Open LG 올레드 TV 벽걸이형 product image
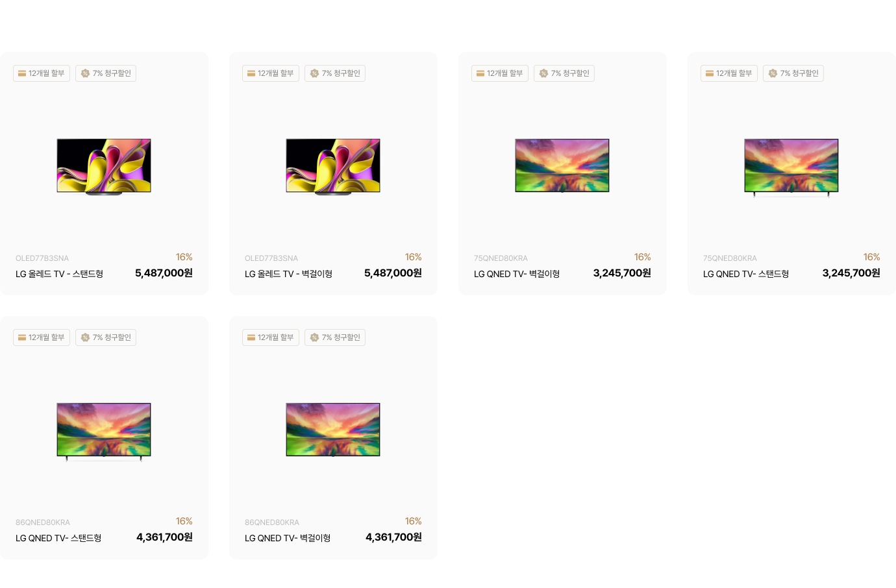The height and width of the screenshot is (588, 896). [333, 166]
